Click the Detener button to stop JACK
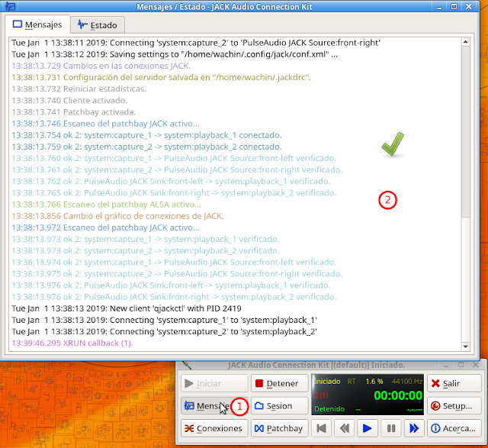Viewport: 488px width, 448px height. [x=279, y=383]
